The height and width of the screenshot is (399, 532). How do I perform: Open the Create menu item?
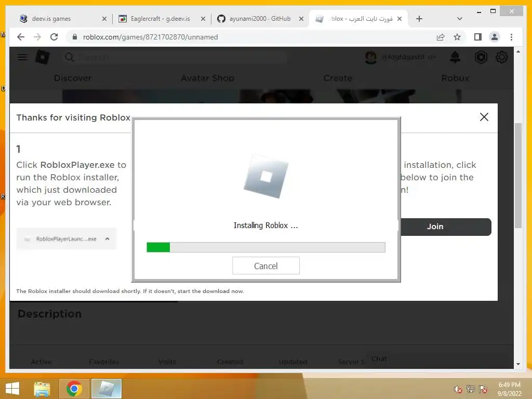pyautogui.click(x=338, y=78)
